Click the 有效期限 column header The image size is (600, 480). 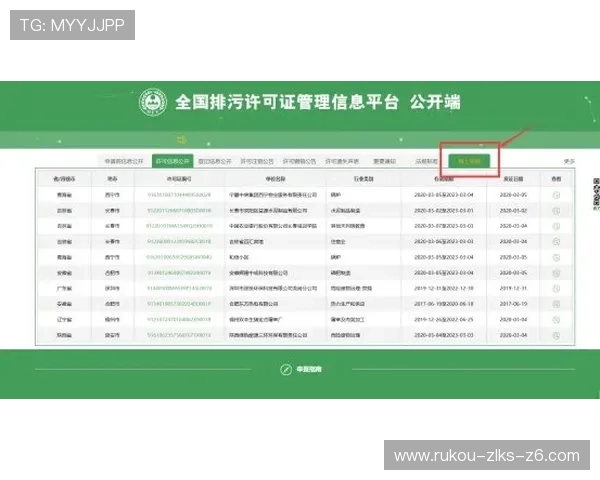coord(444,179)
